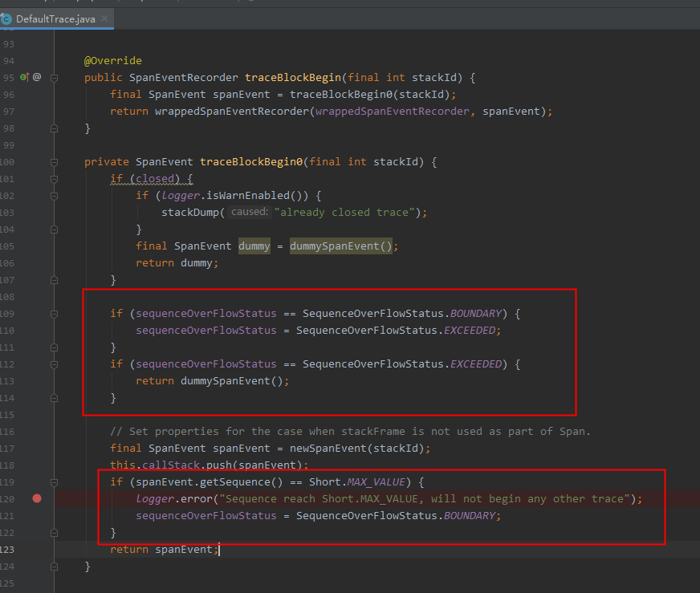Collapse the traceBlockBegin method fold marker

point(54,78)
